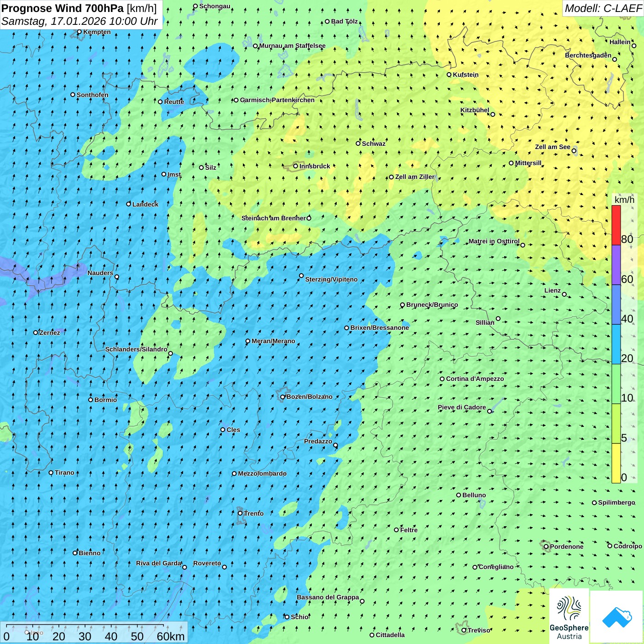Click the Lienz city marker
Image resolution: width=644 pixels, height=644 pixels.
(564, 294)
